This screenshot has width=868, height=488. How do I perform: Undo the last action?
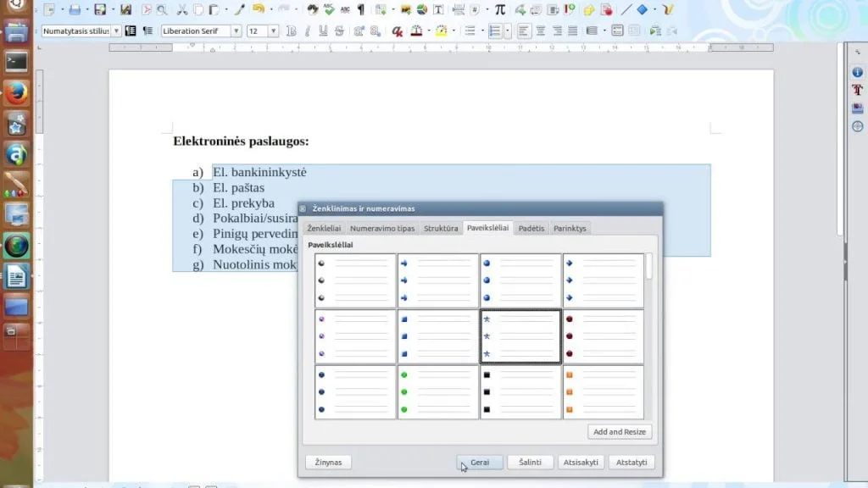(258, 10)
